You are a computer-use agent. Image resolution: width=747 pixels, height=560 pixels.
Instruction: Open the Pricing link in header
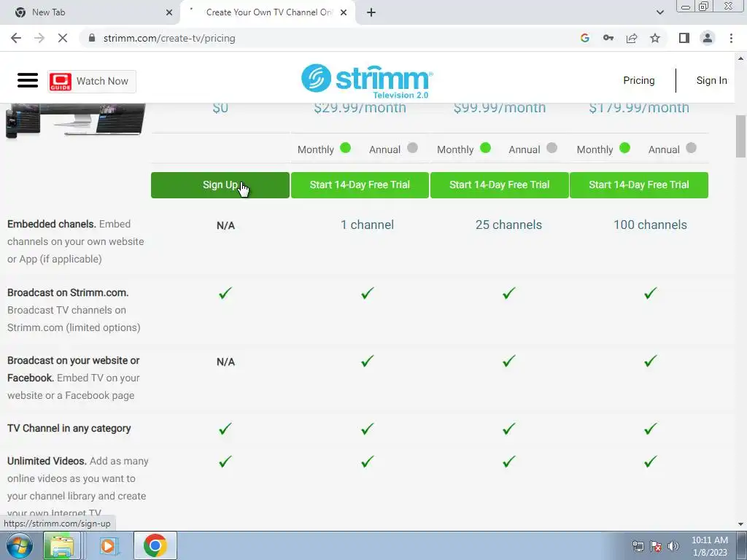639,80
